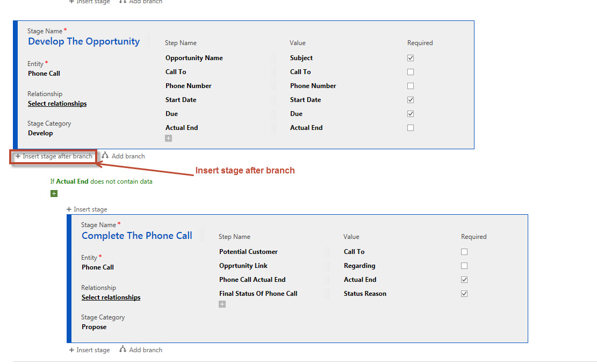Uncheck Required for Opportunity Name step
This screenshot has height=364, width=597.
(411, 58)
